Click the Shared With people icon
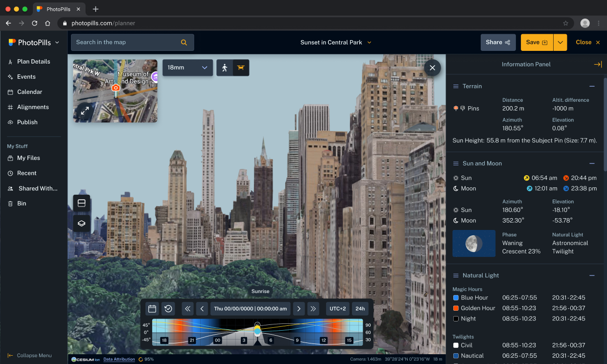 pos(10,188)
